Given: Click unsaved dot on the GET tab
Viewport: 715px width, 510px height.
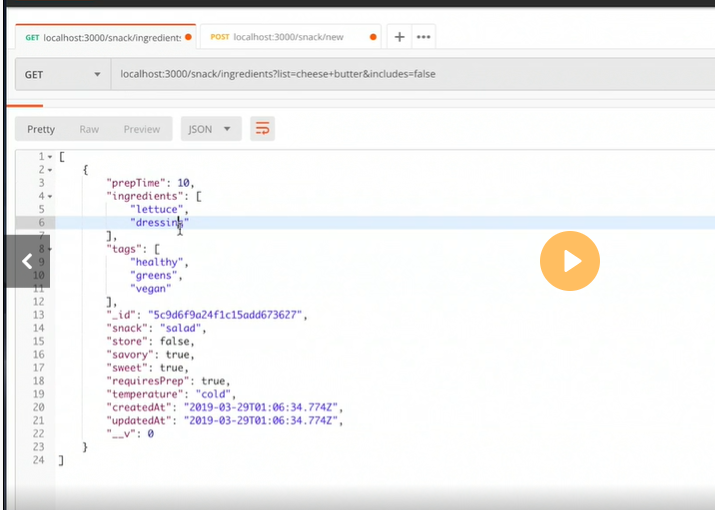Looking at the screenshot, I should click(189, 37).
